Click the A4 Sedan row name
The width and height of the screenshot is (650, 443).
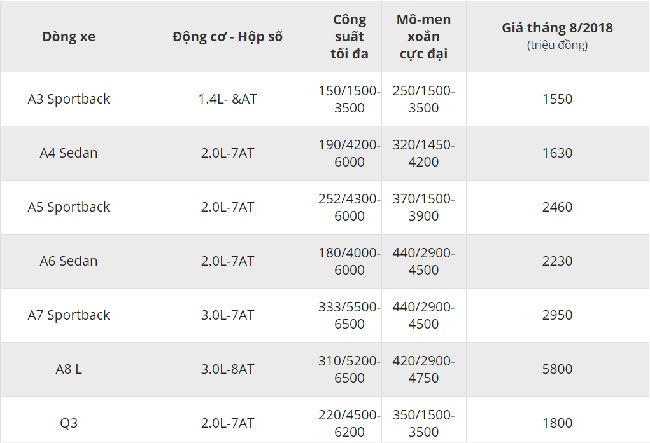point(69,153)
